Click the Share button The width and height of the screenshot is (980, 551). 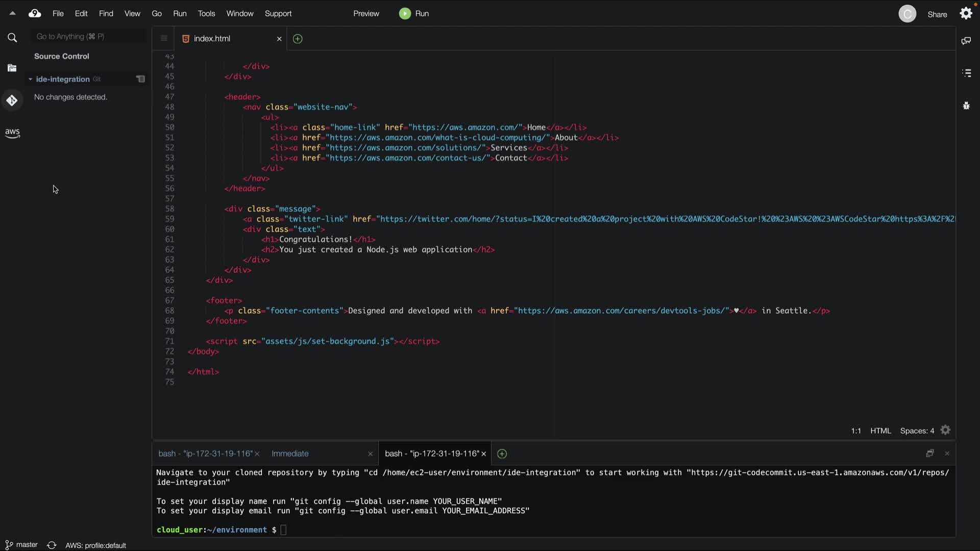[x=937, y=14]
